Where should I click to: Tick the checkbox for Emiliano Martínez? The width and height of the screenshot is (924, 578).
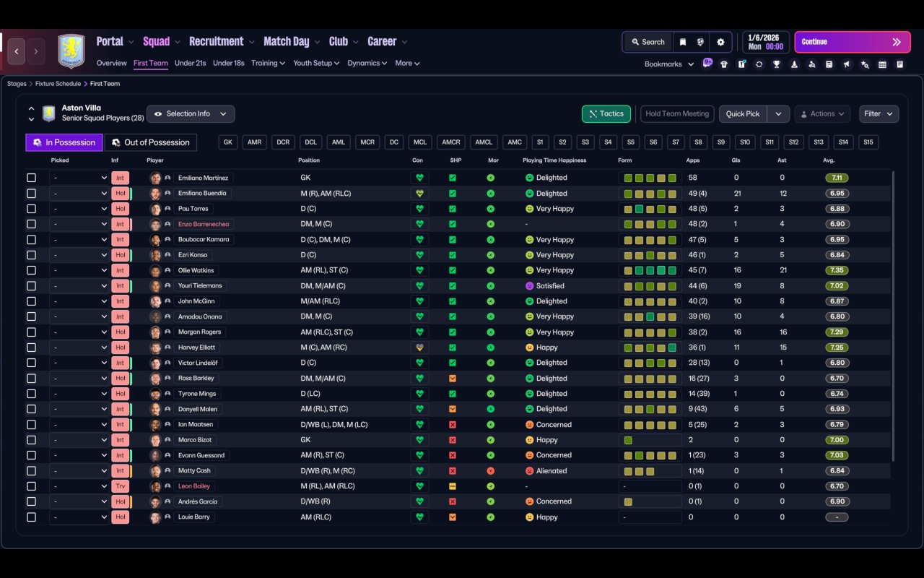31,178
